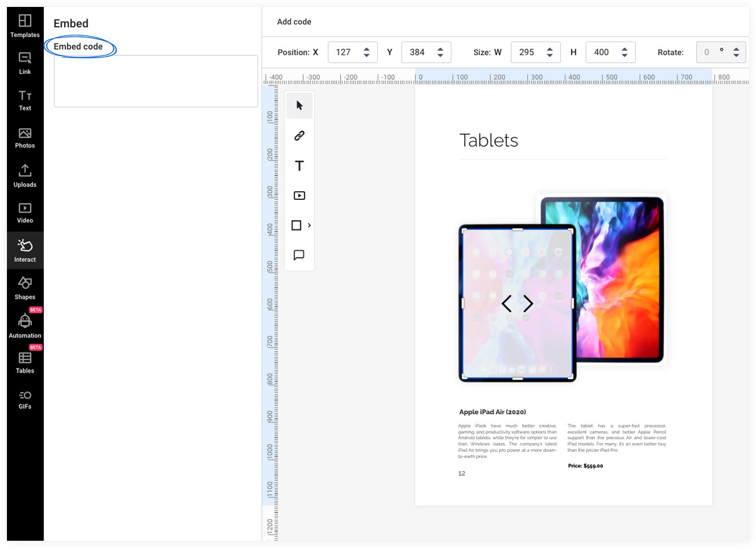756x550 pixels.
Task: Click the embed code icon on tablet
Action: coord(517,303)
